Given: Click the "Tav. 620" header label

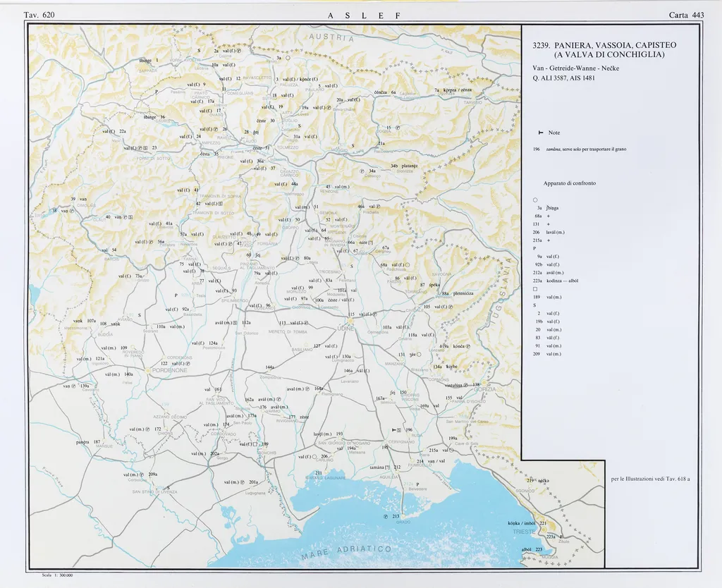Looking at the screenshot, I should (x=39, y=15).
